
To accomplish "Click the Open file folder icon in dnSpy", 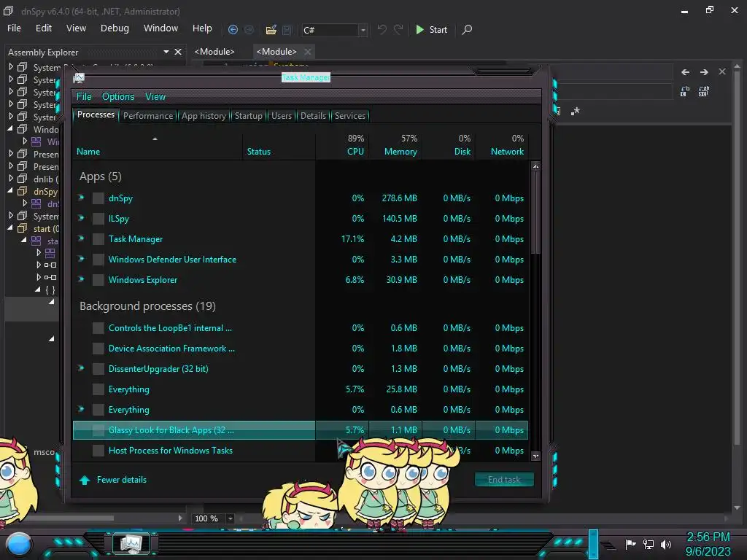I will 271,29.
